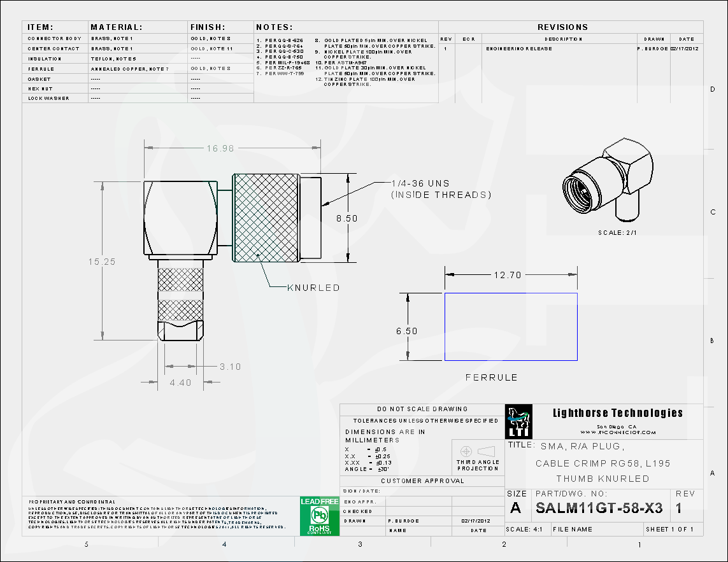This screenshot has height=562, width=728.
Task: Select the ENGINEERING RELEASE revision row
Action: (x=519, y=49)
